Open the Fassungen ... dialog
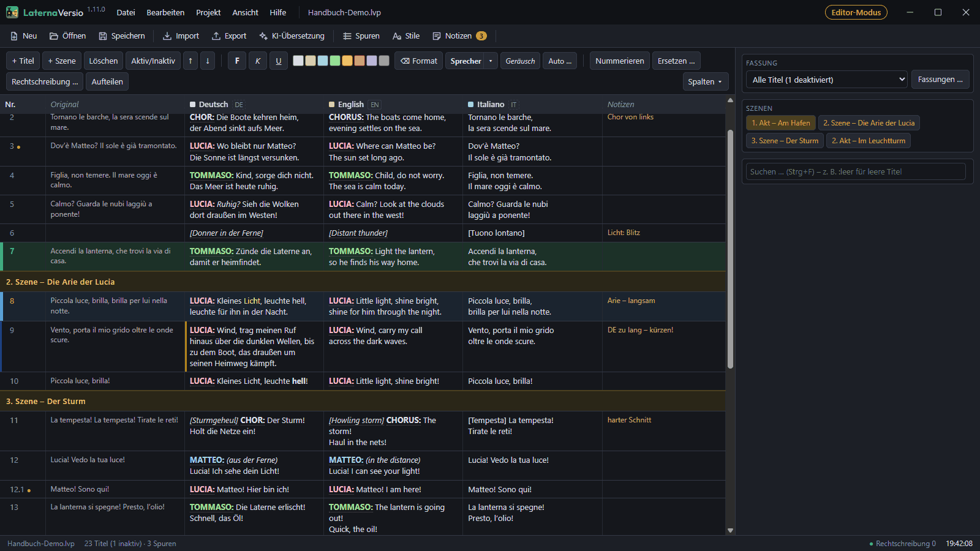 click(940, 80)
